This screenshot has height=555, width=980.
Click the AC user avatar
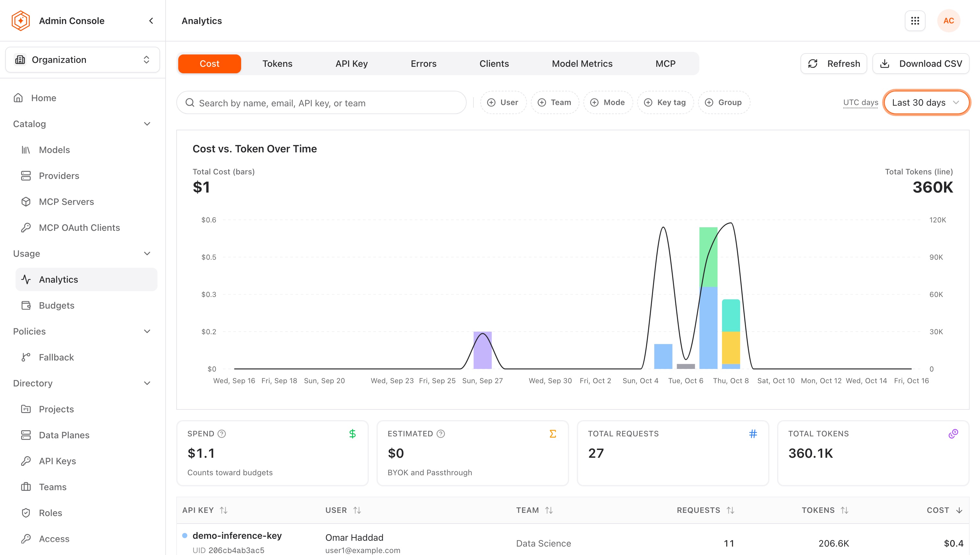[948, 20]
